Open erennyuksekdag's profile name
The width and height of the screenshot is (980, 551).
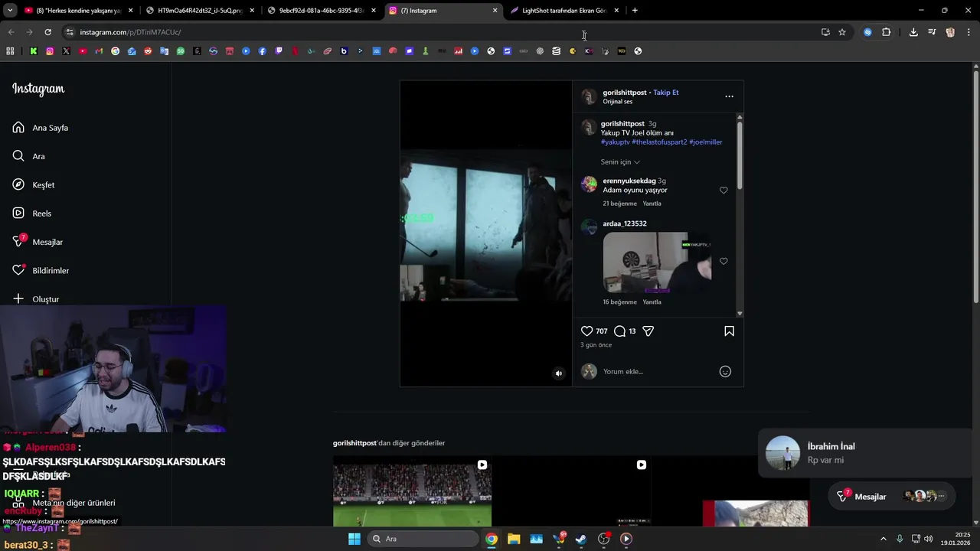click(629, 181)
